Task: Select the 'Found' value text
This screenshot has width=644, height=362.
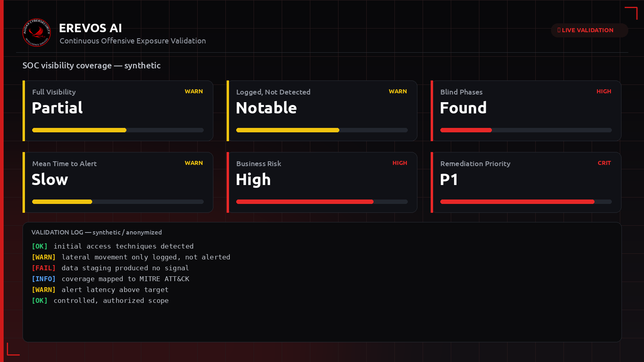Action: coord(463,108)
